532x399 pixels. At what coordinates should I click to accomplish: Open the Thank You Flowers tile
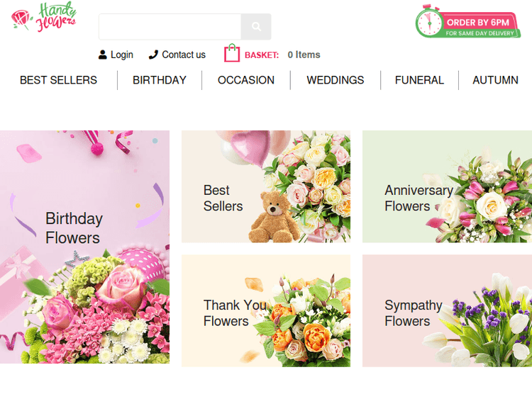point(266,310)
